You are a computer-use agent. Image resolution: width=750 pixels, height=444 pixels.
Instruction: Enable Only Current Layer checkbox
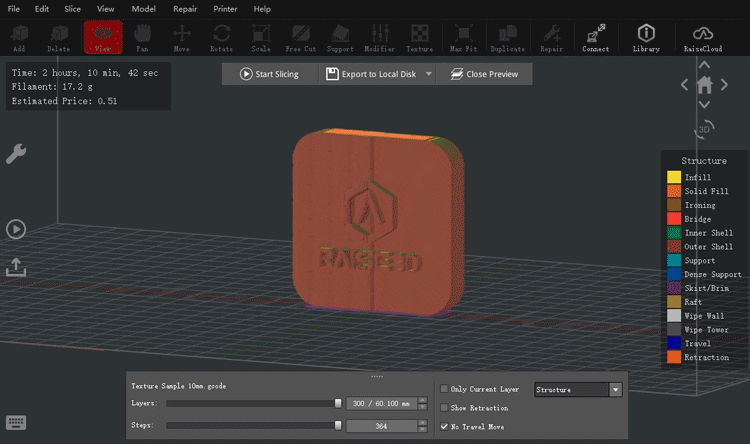pyautogui.click(x=444, y=389)
